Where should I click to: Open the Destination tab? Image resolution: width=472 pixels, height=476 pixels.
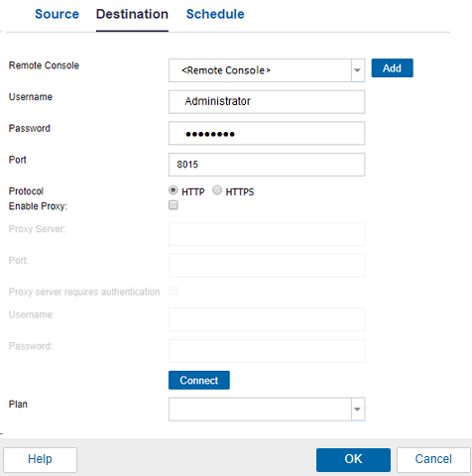132,14
